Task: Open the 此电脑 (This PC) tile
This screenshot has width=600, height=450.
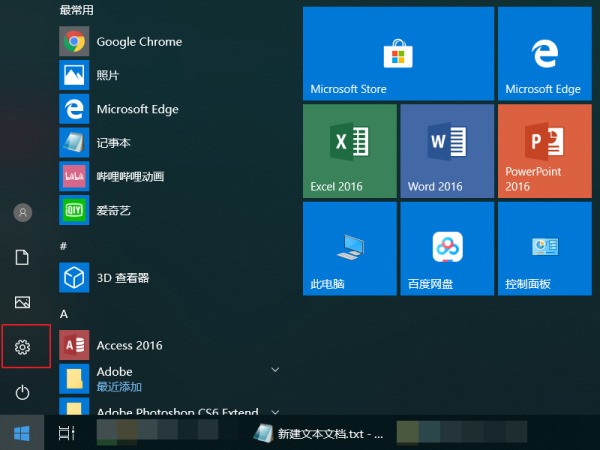Action: (350, 249)
